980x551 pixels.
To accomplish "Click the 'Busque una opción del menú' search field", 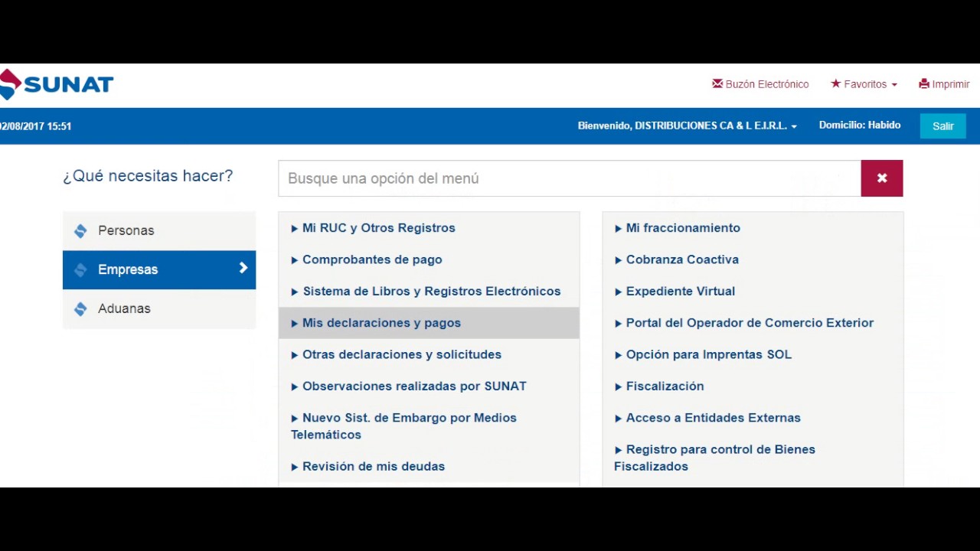I will 570,178.
